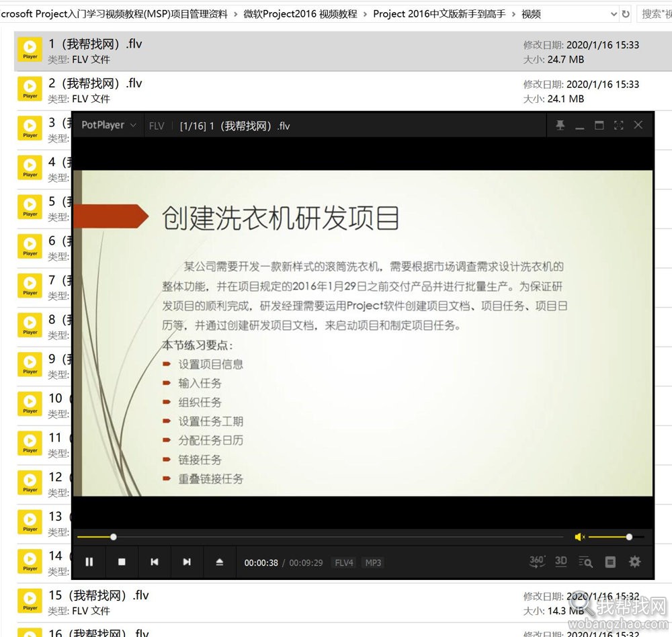This screenshot has width=672, height=637.
Task: Click the Explorer search box
Action: coord(655,13)
